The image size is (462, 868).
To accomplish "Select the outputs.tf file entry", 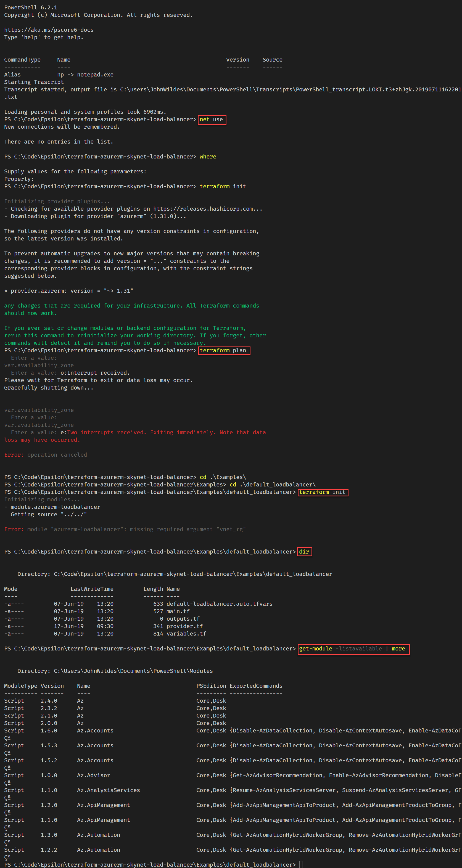I will (182, 618).
